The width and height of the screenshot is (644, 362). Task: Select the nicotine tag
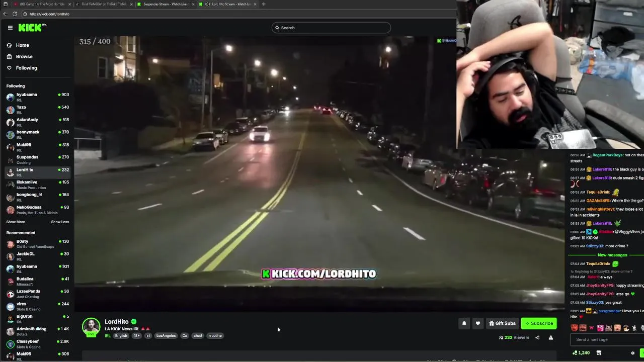point(215,336)
